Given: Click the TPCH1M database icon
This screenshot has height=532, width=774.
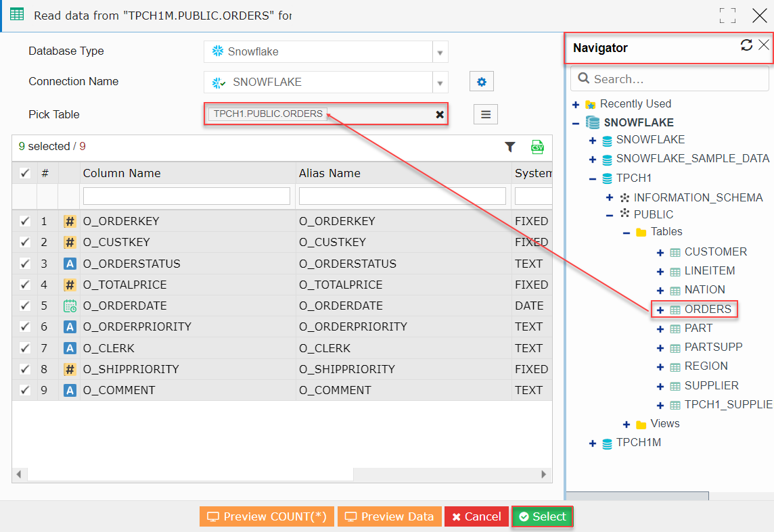Looking at the screenshot, I should (x=607, y=443).
